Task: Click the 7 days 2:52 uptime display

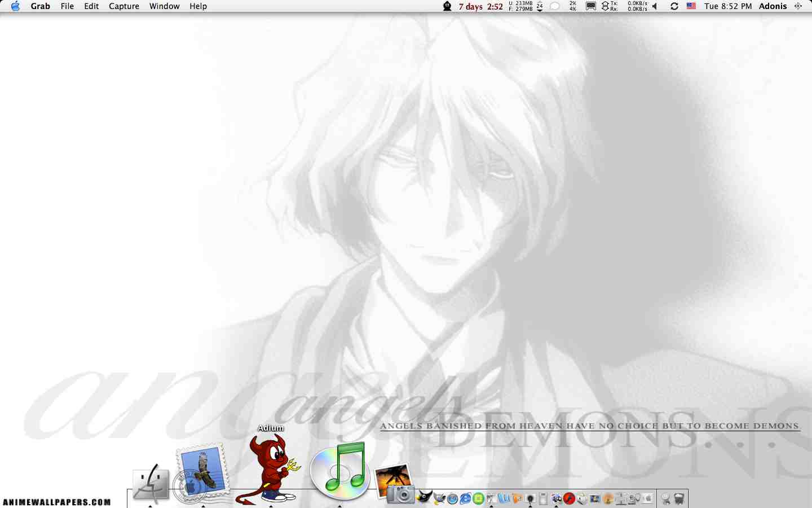Action: [480, 6]
